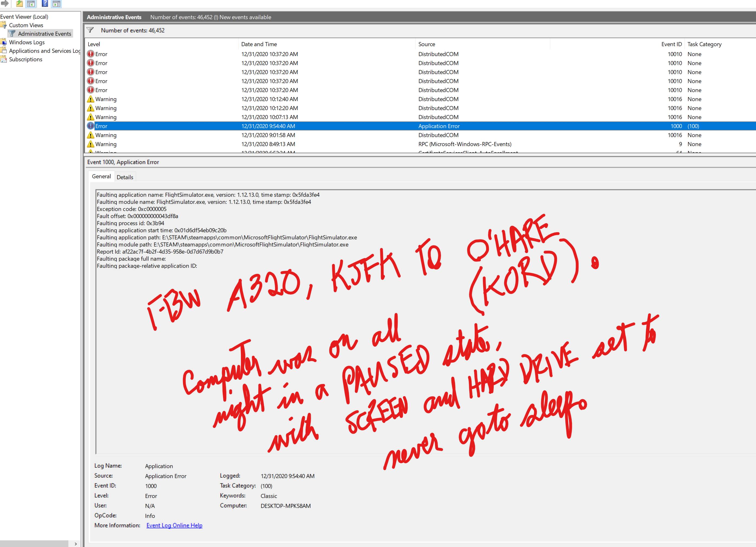Viewport: 756px width, 547px height.
Task: Sort by the Source column header
Action: coord(482,44)
